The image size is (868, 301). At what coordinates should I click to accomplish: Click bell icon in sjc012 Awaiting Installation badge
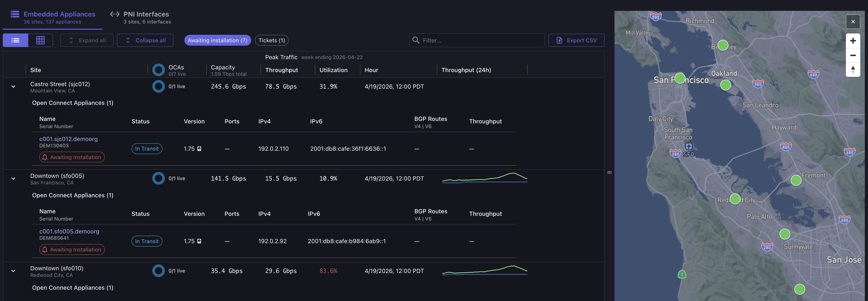click(45, 157)
